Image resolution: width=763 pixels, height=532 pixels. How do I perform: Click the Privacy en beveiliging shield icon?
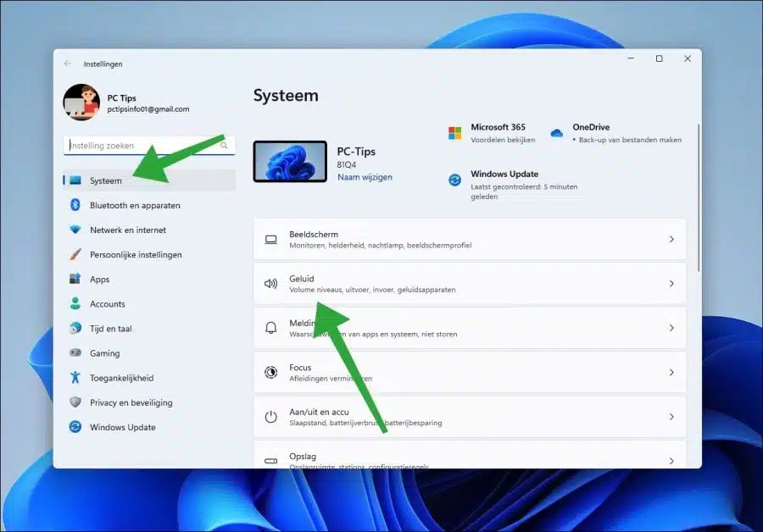[x=75, y=402]
